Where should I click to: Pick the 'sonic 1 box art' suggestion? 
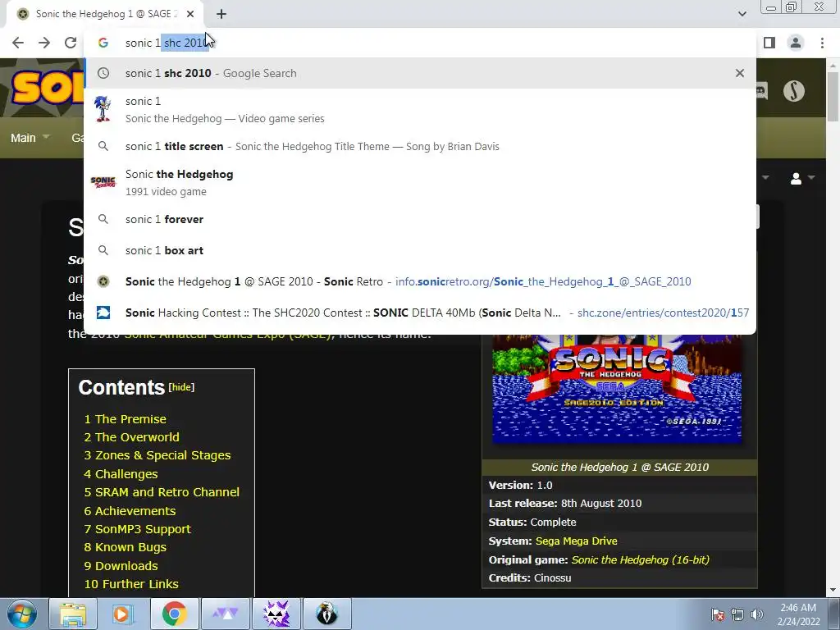420,250
